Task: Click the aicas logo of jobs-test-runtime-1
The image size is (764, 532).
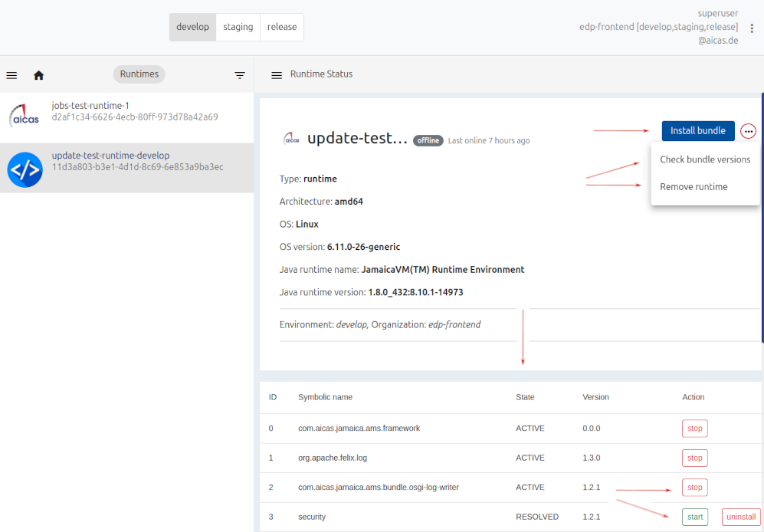Action: pyautogui.click(x=25, y=117)
